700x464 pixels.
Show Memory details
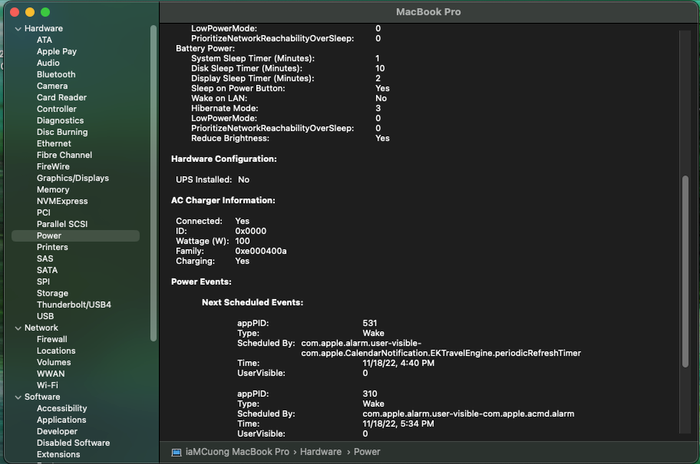coord(53,190)
